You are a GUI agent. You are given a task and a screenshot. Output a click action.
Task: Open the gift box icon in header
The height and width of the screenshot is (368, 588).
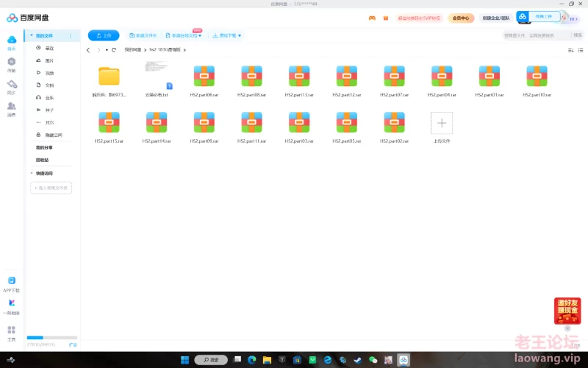(385, 18)
